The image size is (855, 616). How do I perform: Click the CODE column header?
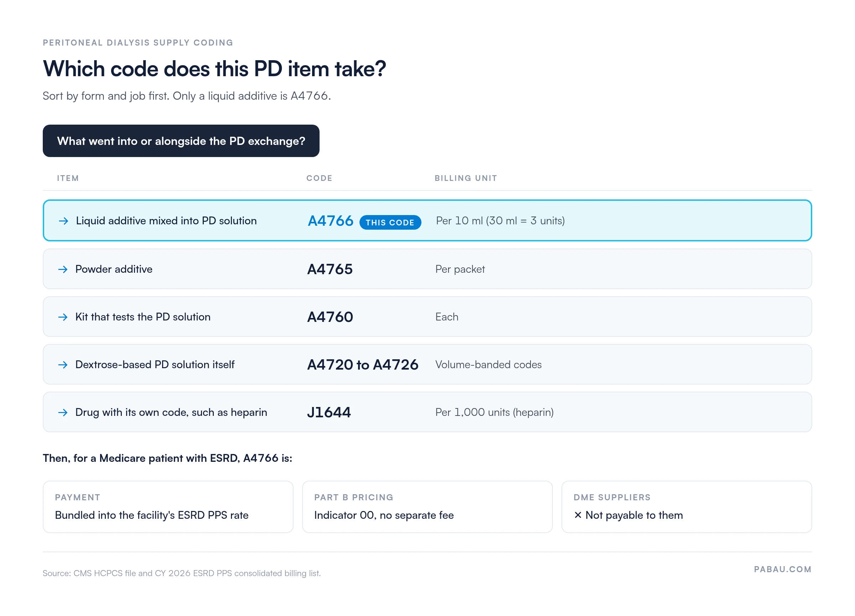[319, 178]
